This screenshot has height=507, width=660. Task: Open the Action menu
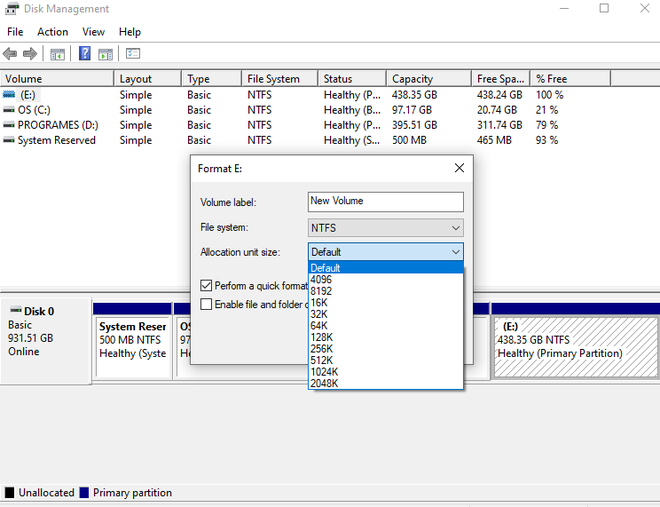pos(53,32)
